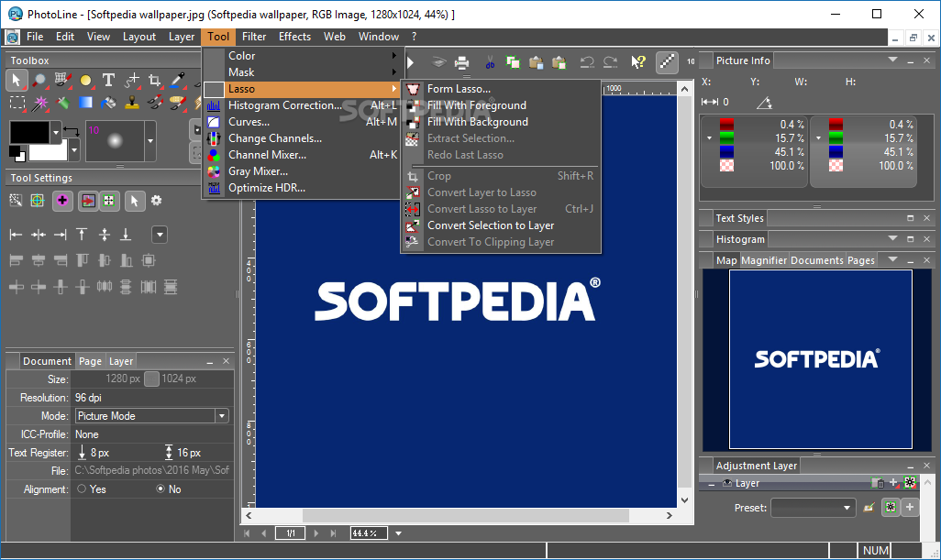Reset colors to default black and white
941x560 pixels.
pos(17,153)
